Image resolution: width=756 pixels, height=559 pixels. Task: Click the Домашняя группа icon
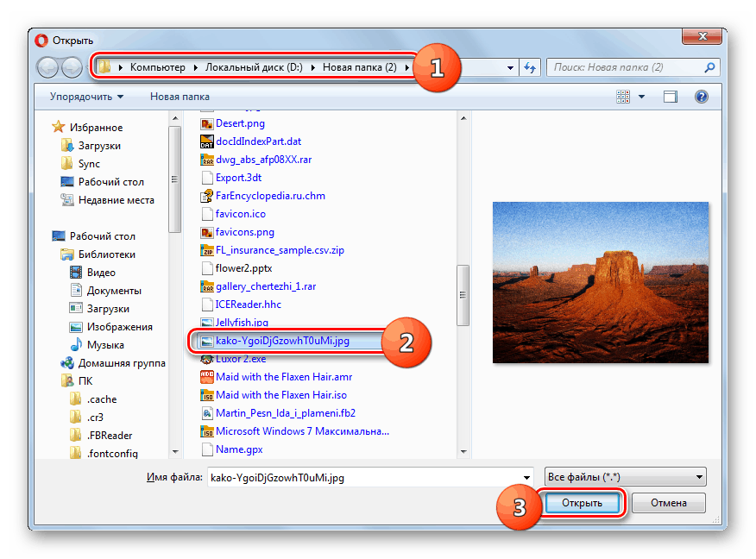click(x=67, y=363)
